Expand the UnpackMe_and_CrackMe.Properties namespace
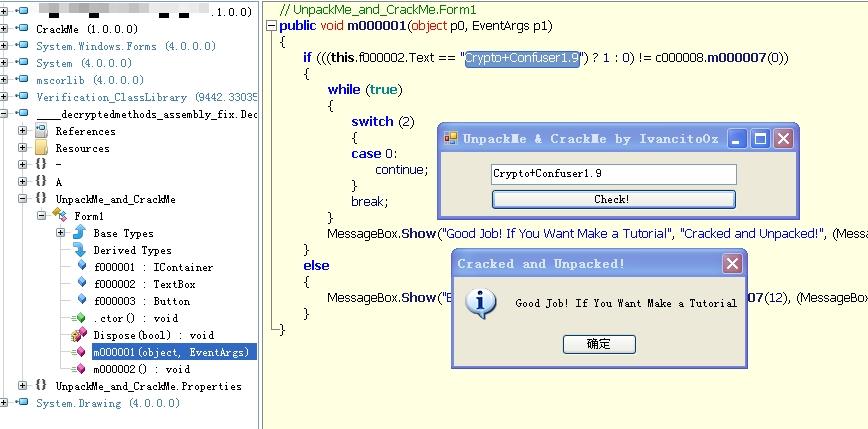 click(22, 386)
